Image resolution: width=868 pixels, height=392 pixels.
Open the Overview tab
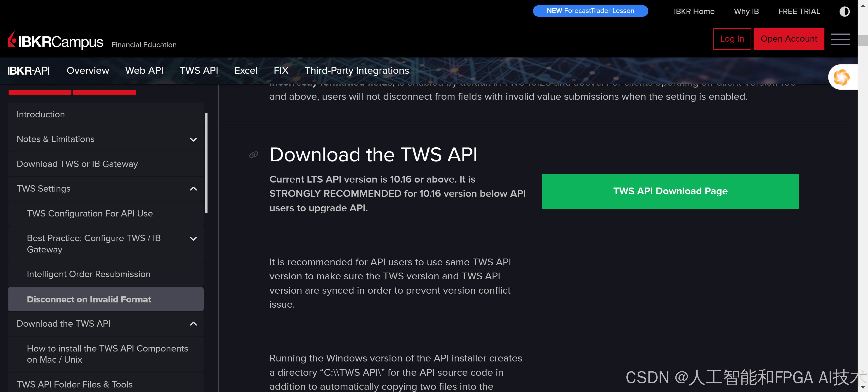point(88,70)
